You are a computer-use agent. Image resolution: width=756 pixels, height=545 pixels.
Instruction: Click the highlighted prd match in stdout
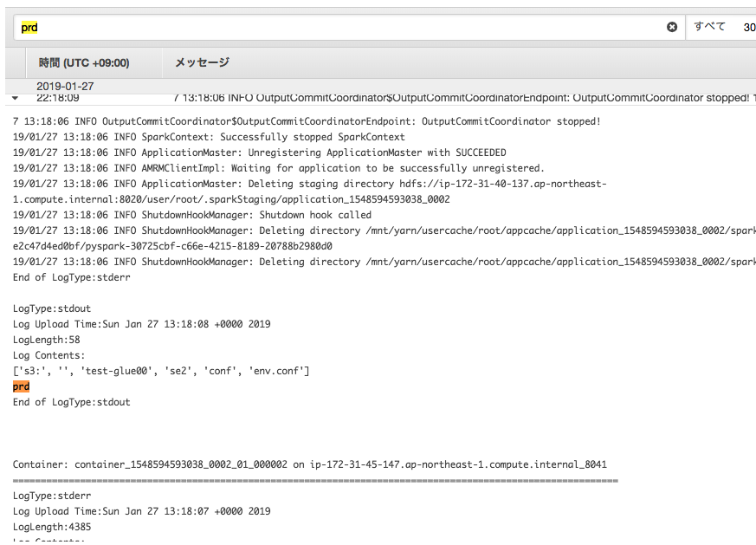pos(21,386)
